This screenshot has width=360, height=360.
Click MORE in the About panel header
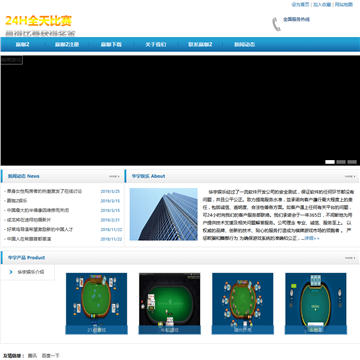(x=350, y=176)
